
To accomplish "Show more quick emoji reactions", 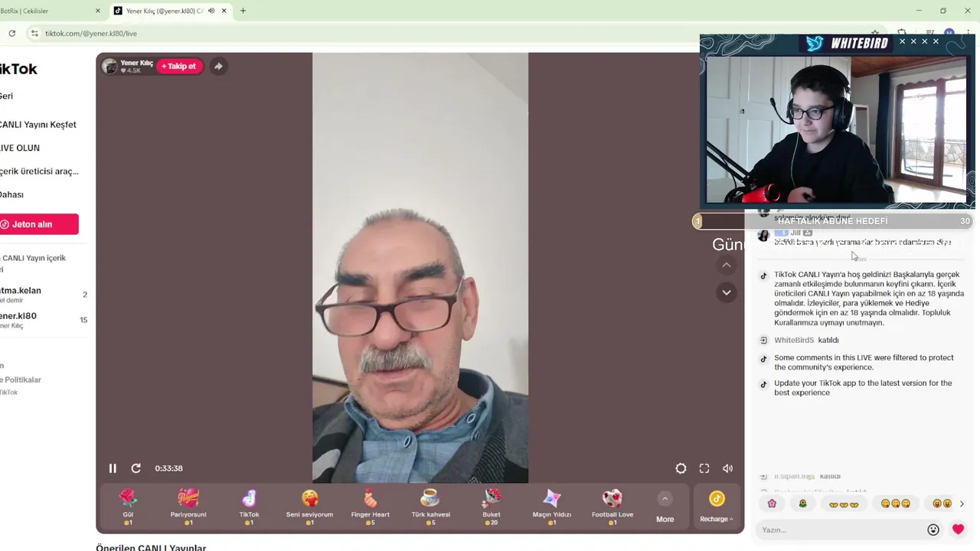I will coord(962,504).
